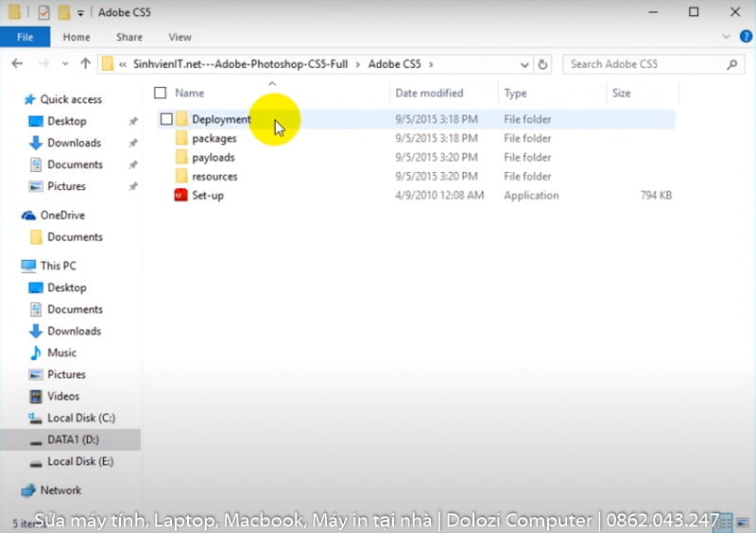756x533 pixels.
Task: Click the Back navigation arrow
Action: click(18, 64)
